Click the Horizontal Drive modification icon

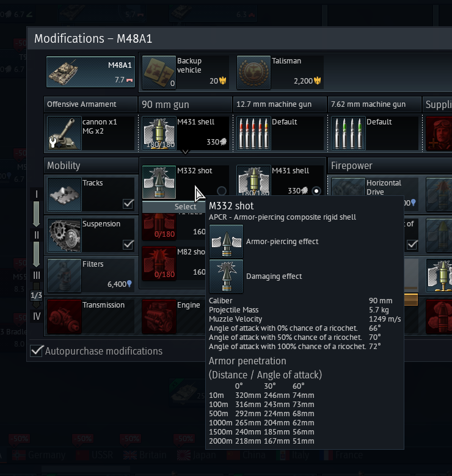coord(348,187)
